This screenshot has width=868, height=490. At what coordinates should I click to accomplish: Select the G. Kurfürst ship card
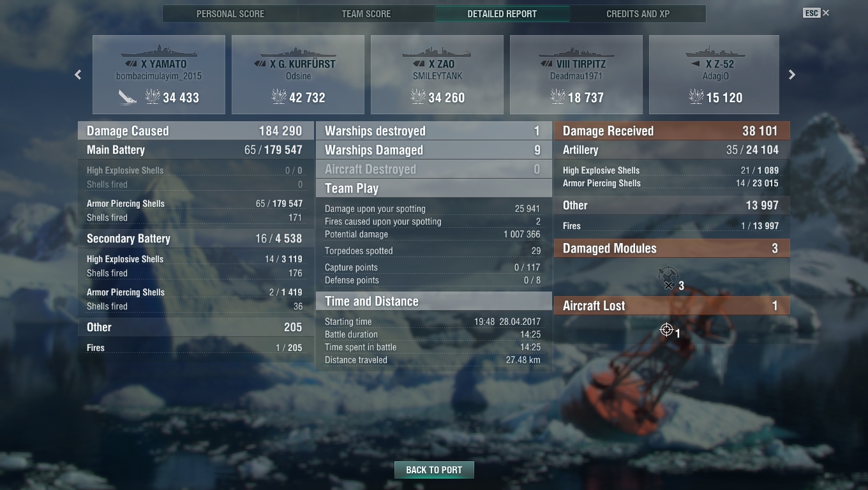click(298, 75)
